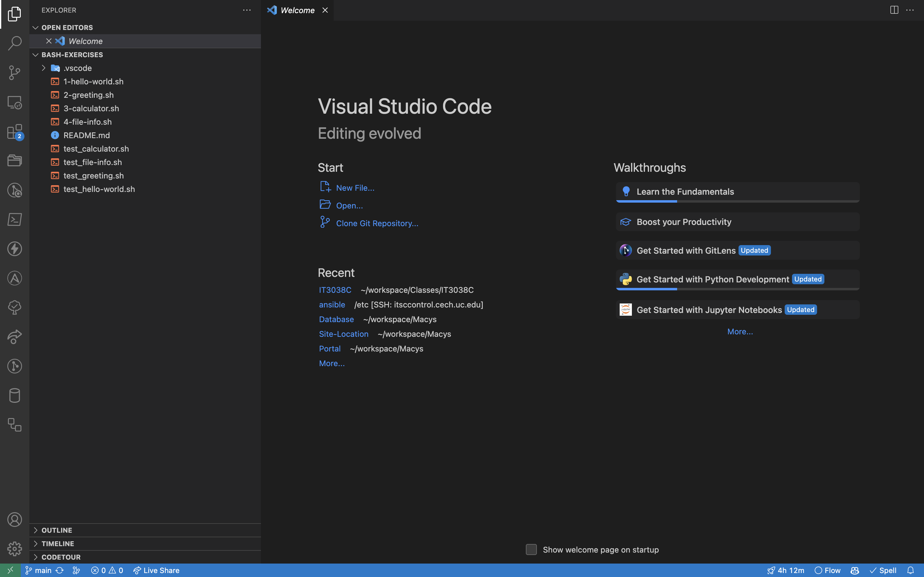
Task: Collapse the BASH-EXERCISES folder section
Action: [x=35, y=55]
